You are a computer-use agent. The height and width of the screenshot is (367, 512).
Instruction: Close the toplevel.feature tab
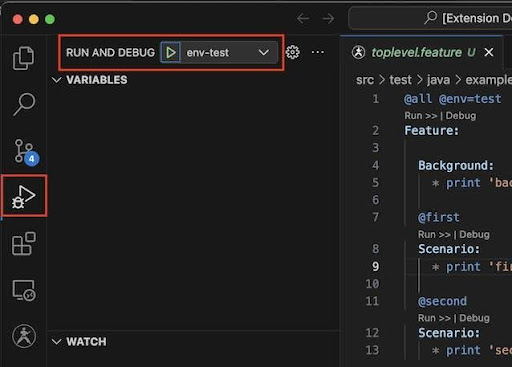[x=489, y=52]
